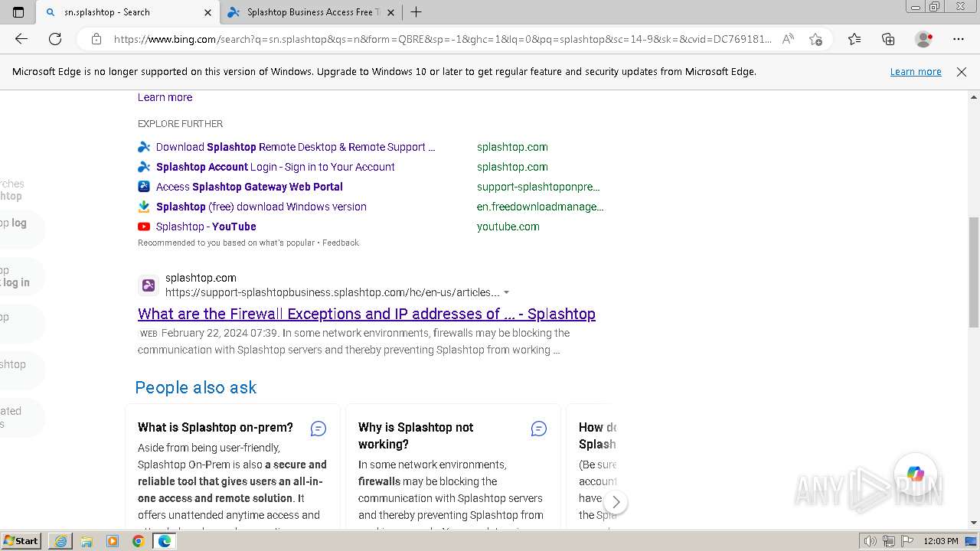This screenshot has height=551, width=980.
Task: Open Download Splashtop Remote Desktop link
Action: click(296, 147)
